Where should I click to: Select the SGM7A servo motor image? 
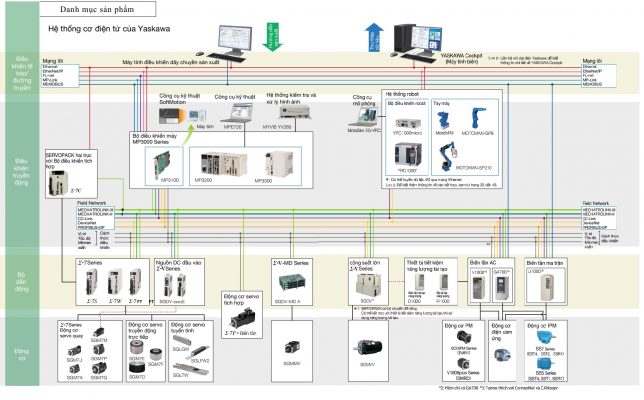tap(74, 369)
